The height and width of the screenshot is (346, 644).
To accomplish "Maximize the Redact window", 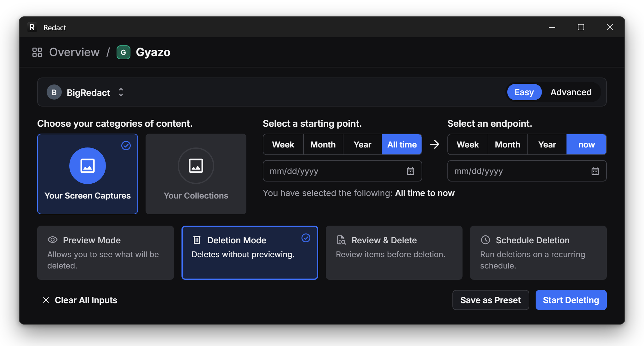I will pyautogui.click(x=581, y=27).
